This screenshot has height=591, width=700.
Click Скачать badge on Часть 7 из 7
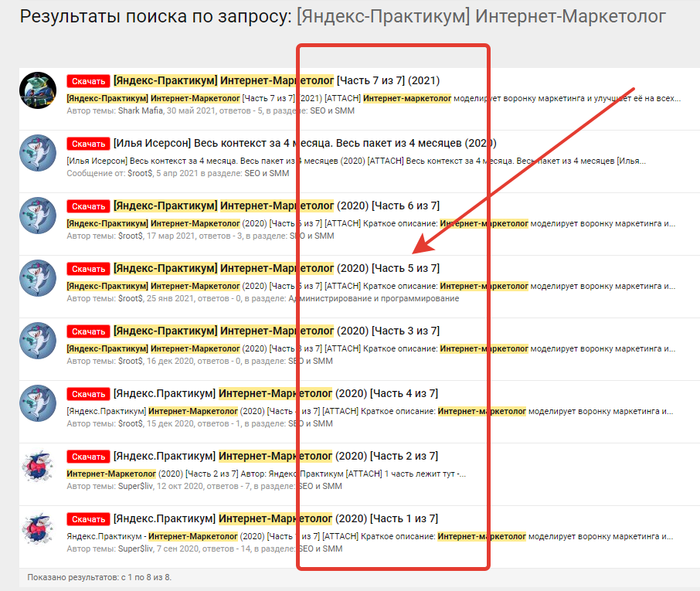(88, 81)
